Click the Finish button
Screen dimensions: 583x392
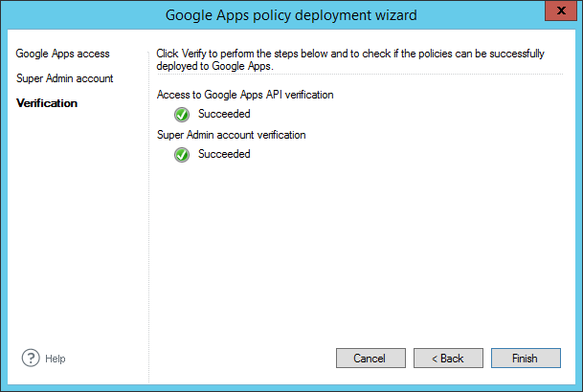pos(526,359)
